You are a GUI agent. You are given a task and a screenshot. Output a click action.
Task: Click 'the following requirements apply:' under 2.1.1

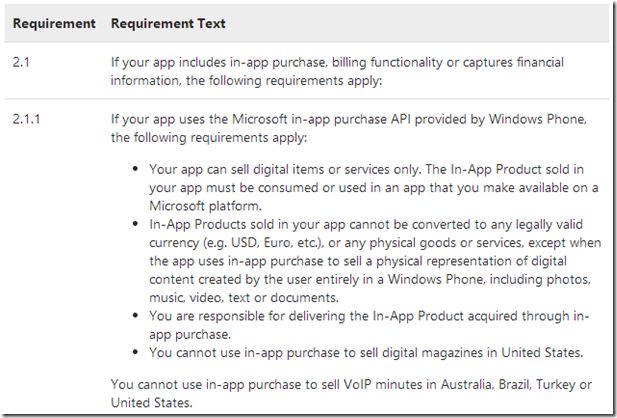point(209,137)
